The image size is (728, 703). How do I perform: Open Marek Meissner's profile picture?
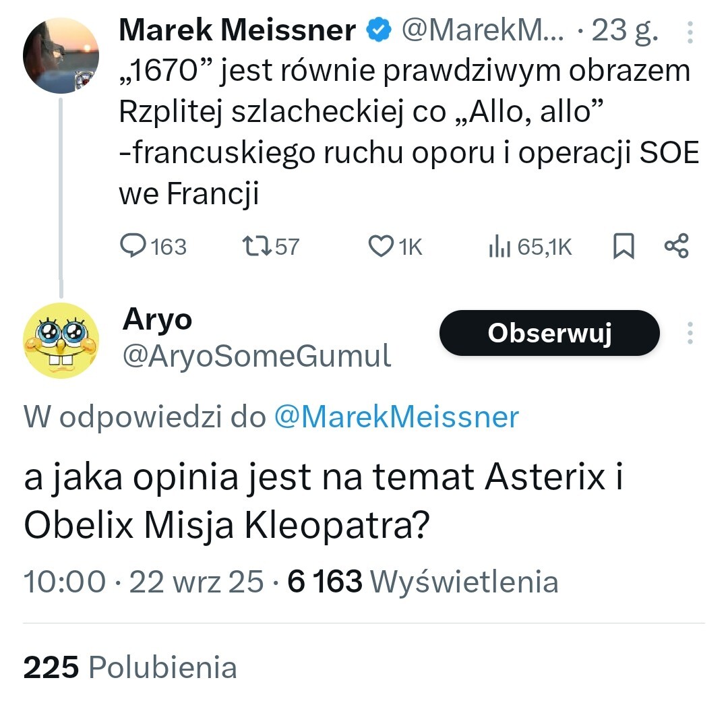61,55
